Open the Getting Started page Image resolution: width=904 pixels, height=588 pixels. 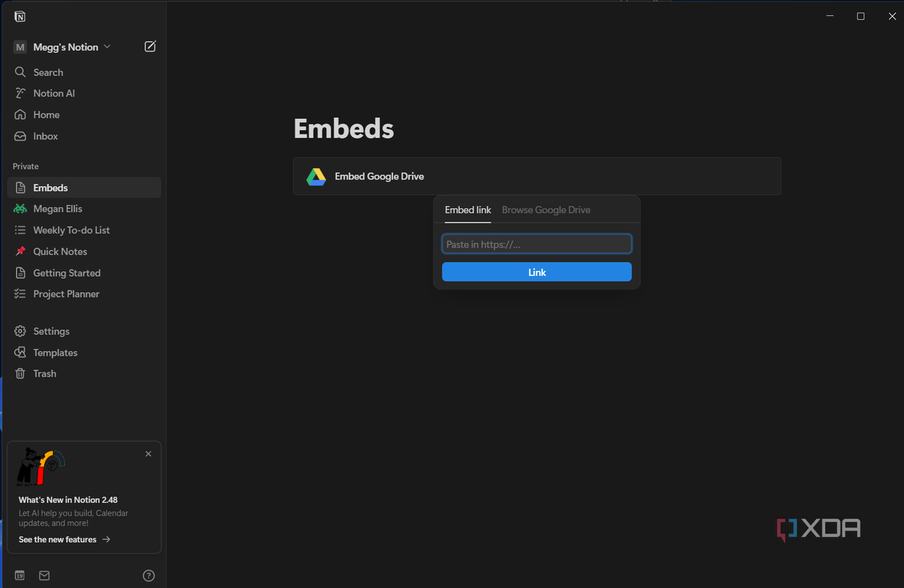(x=84, y=273)
